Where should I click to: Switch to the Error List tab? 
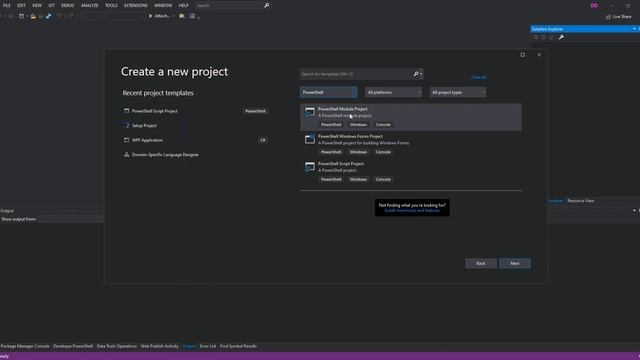[x=208, y=346]
